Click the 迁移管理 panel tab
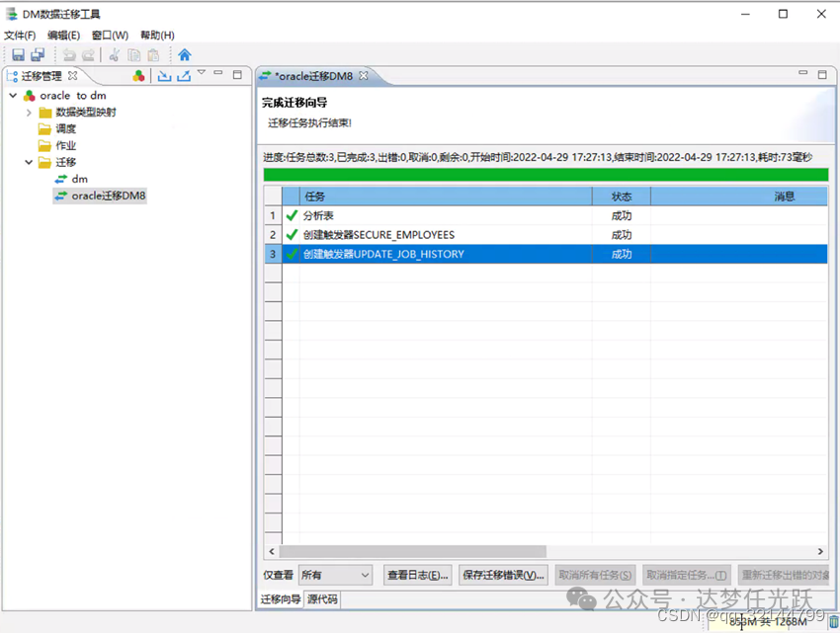840x633 pixels. coord(42,76)
